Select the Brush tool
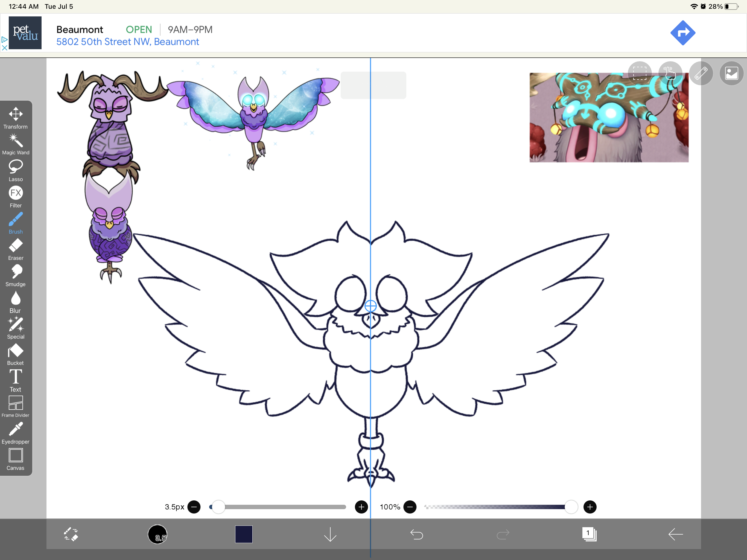Screen dimensions: 747x560 click(x=16, y=223)
